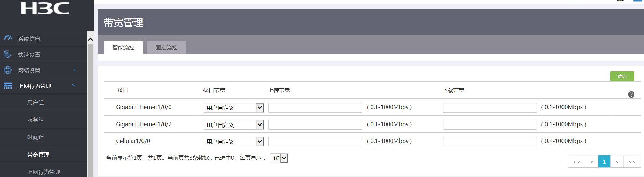Image resolution: width=644 pixels, height=177 pixels.
Task: Go to the first page arrows
Action: [x=576, y=162]
